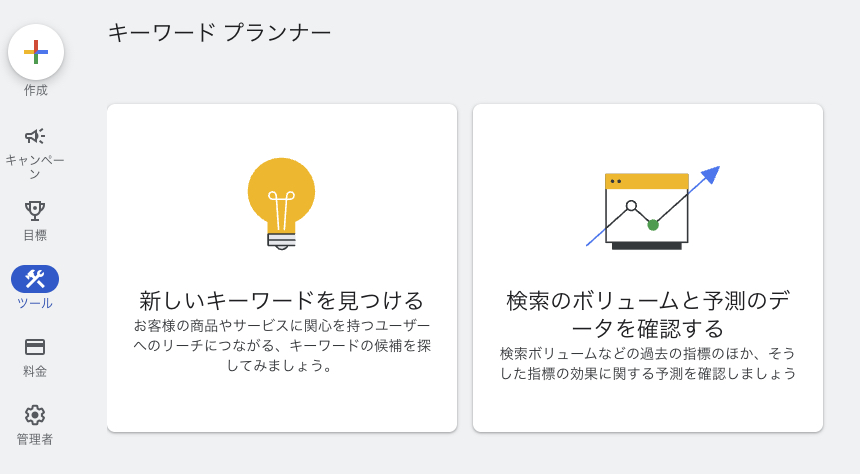The width and height of the screenshot is (860, 474).
Task: Open the キャンペーン sidebar label
Action: point(35,167)
